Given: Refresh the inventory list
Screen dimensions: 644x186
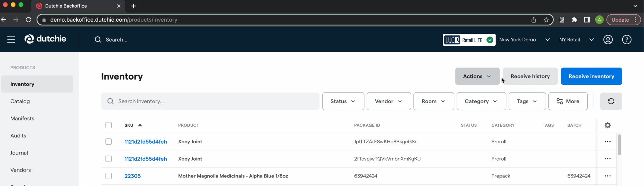Looking at the screenshot, I should pyautogui.click(x=611, y=101).
